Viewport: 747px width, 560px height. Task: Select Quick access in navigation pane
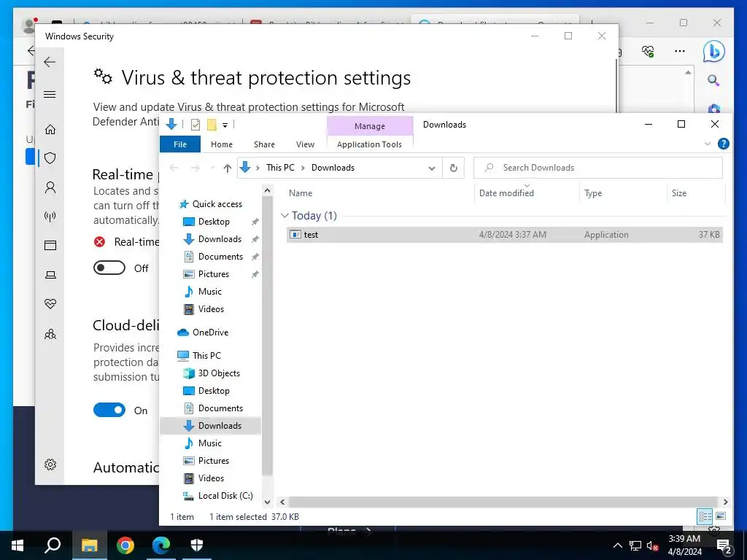coord(217,204)
